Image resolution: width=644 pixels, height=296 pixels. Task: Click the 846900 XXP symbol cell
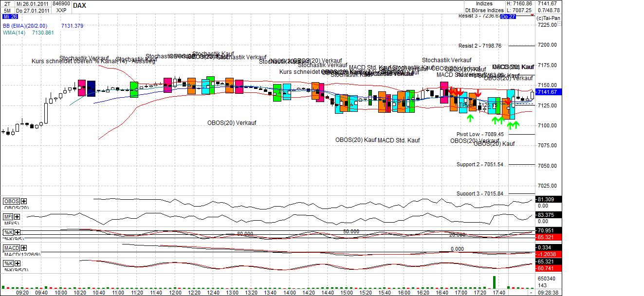click(x=61, y=7)
